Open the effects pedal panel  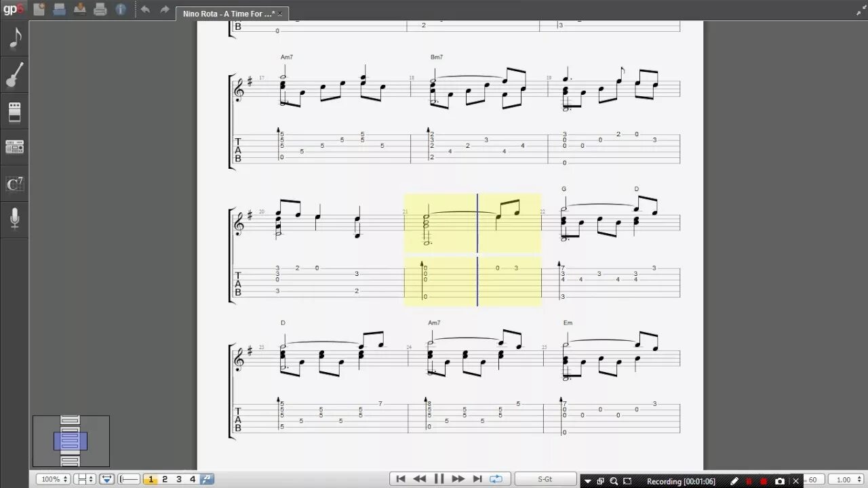(15, 112)
